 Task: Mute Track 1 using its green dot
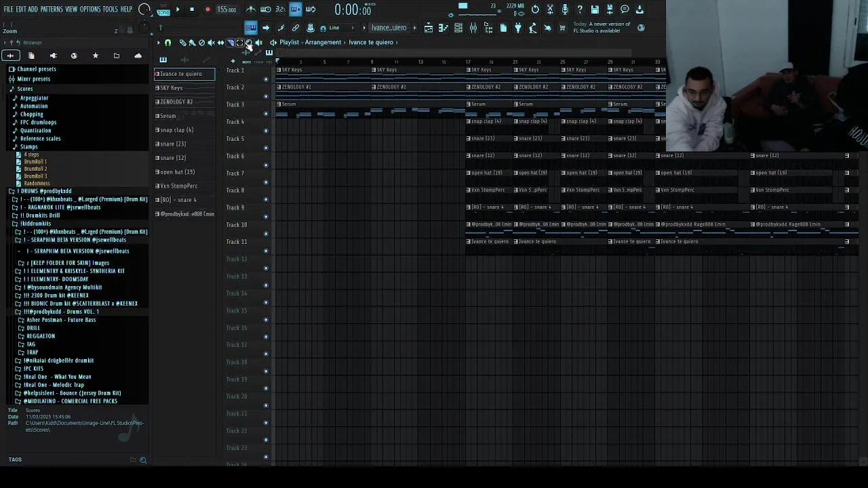tap(266, 79)
